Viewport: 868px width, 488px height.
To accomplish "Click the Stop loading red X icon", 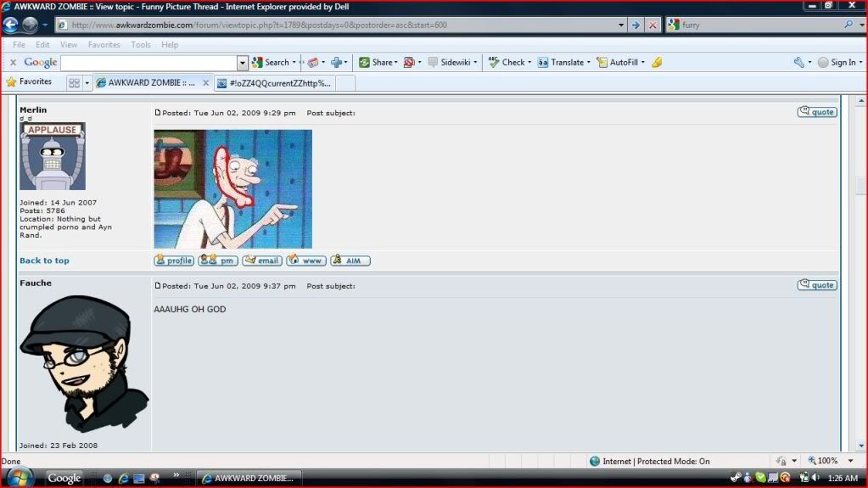I will tap(652, 25).
